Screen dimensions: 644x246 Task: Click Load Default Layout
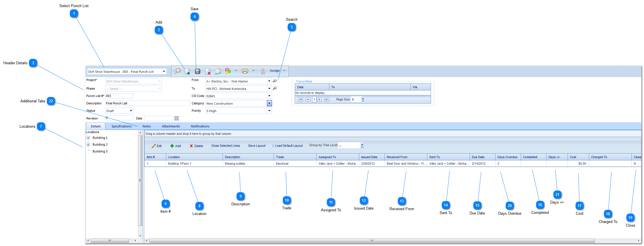coord(289,146)
